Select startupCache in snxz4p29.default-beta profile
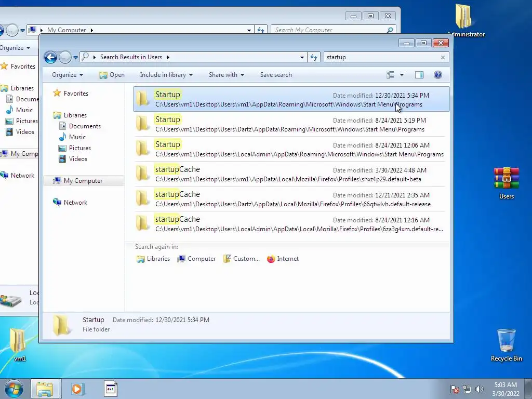 (291, 174)
